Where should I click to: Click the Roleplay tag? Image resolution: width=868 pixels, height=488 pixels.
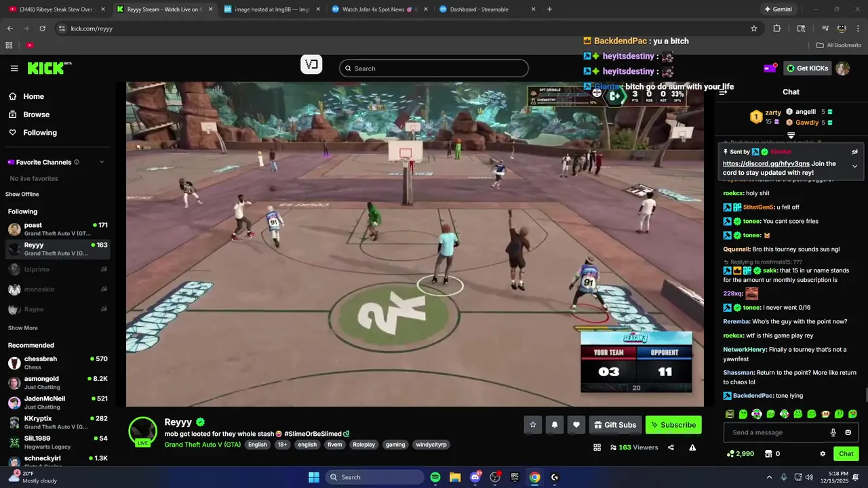coord(363,445)
